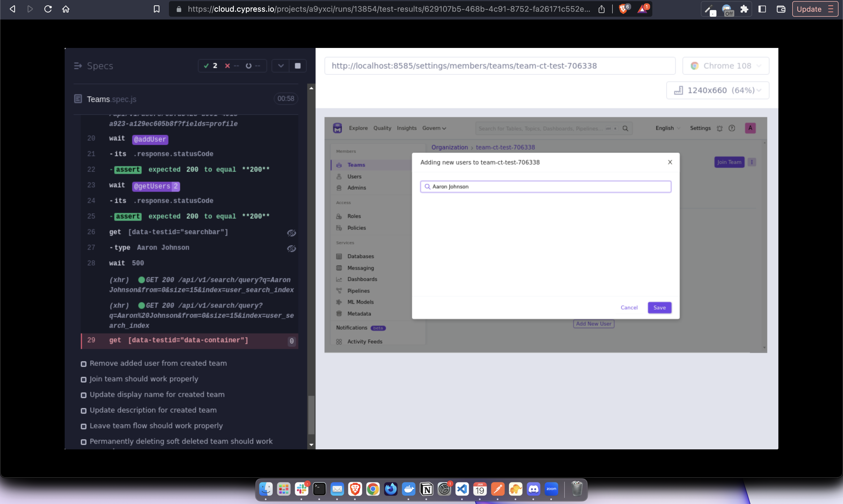Click the Cypress command log scrollbar thumb
Image resolution: width=843 pixels, height=504 pixels.
pyautogui.click(x=311, y=415)
